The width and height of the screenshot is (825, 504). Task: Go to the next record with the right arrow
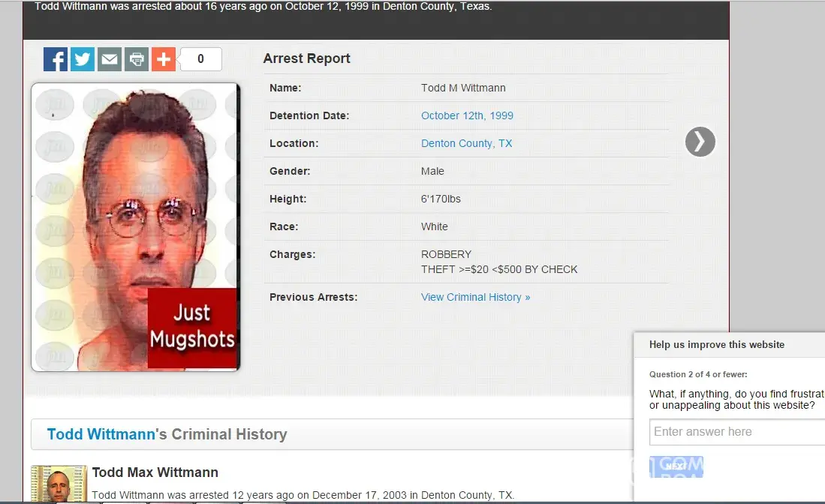tap(700, 142)
